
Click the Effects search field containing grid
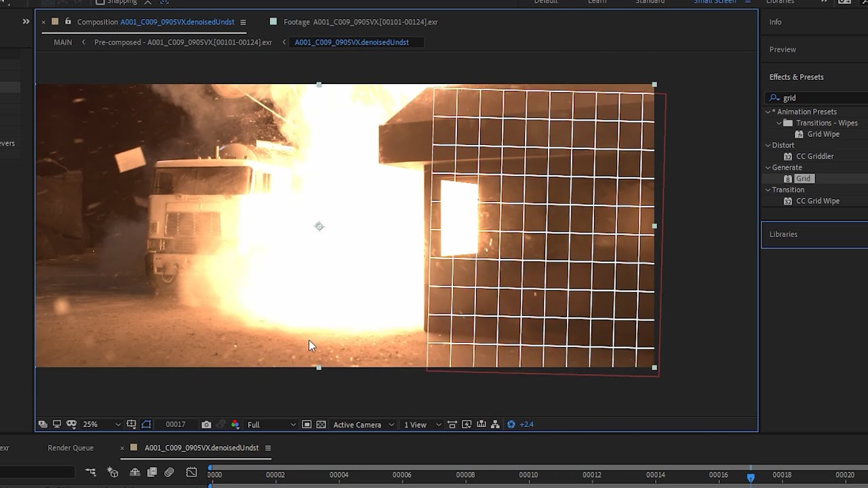click(817, 98)
